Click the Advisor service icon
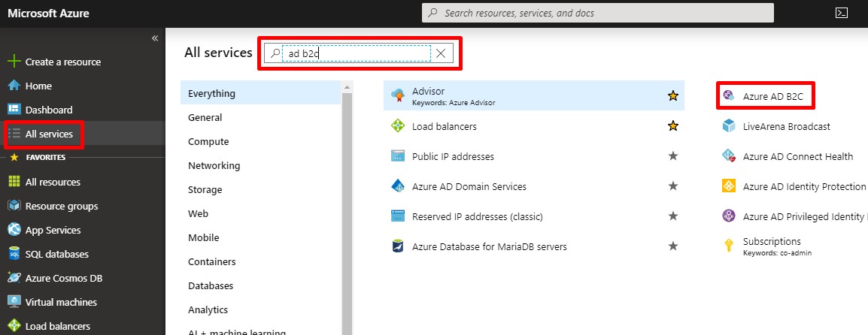The width and height of the screenshot is (868, 335). coord(397,95)
